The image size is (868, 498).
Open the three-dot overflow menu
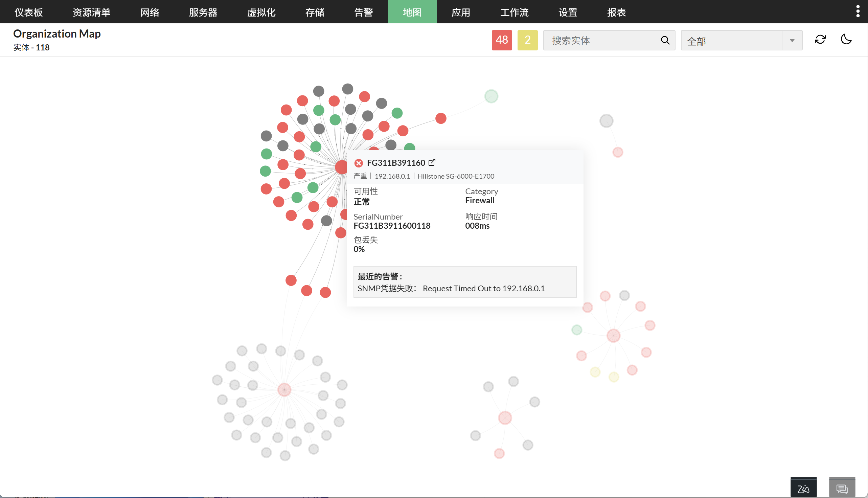coord(858,11)
